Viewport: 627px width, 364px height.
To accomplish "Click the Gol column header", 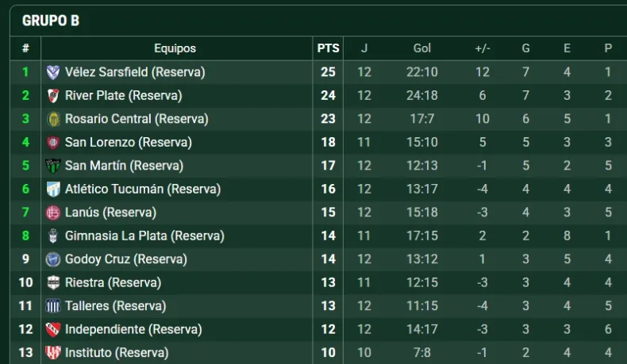I will 421,48.
